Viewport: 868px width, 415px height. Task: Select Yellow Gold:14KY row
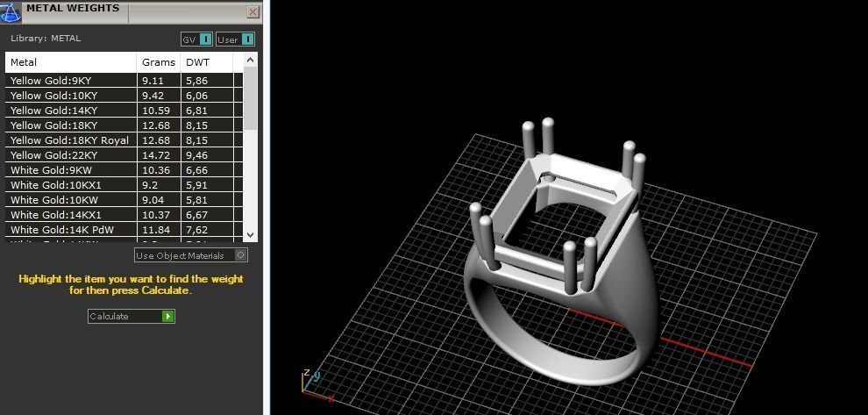click(x=124, y=111)
